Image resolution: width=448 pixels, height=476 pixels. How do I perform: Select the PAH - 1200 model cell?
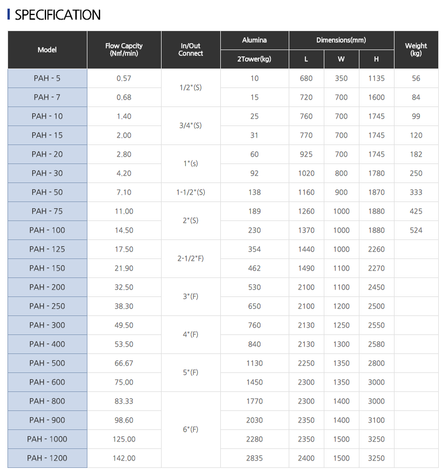pyautogui.click(x=47, y=458)
